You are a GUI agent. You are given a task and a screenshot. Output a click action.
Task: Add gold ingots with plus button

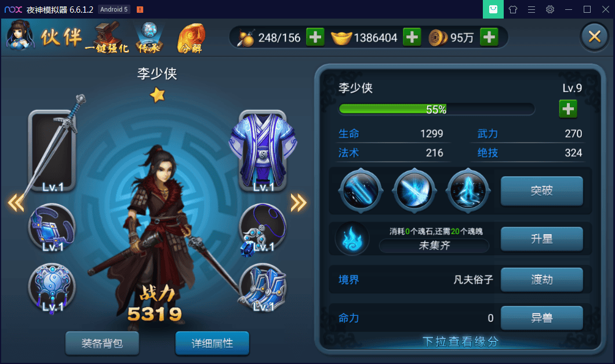[x=412, y=37]
